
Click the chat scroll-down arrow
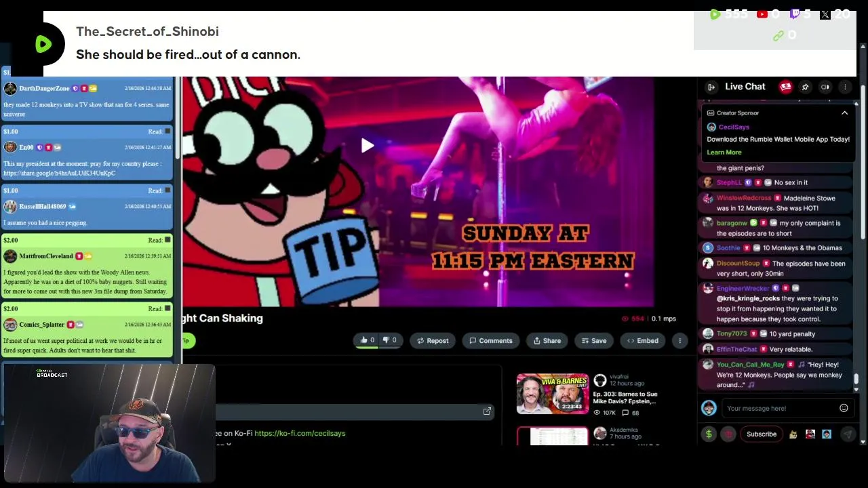click(x=856, y=389)
